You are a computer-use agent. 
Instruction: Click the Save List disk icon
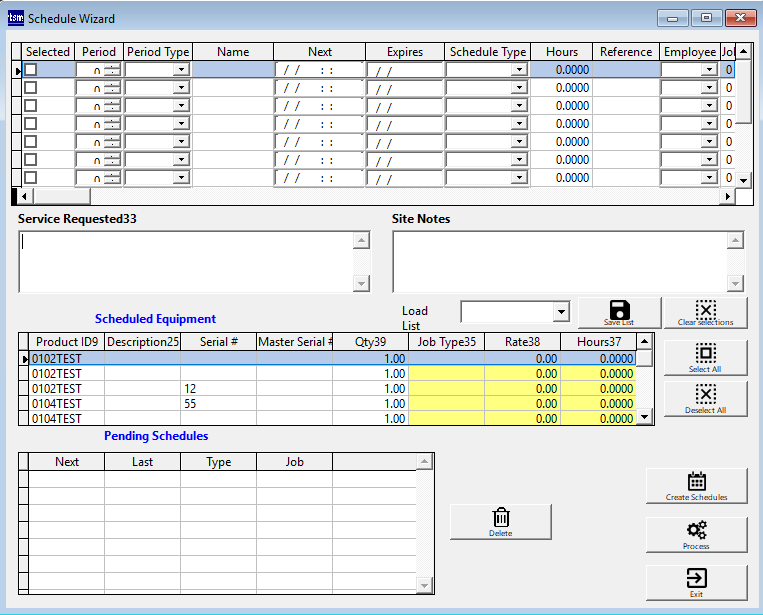coord(618,312)
